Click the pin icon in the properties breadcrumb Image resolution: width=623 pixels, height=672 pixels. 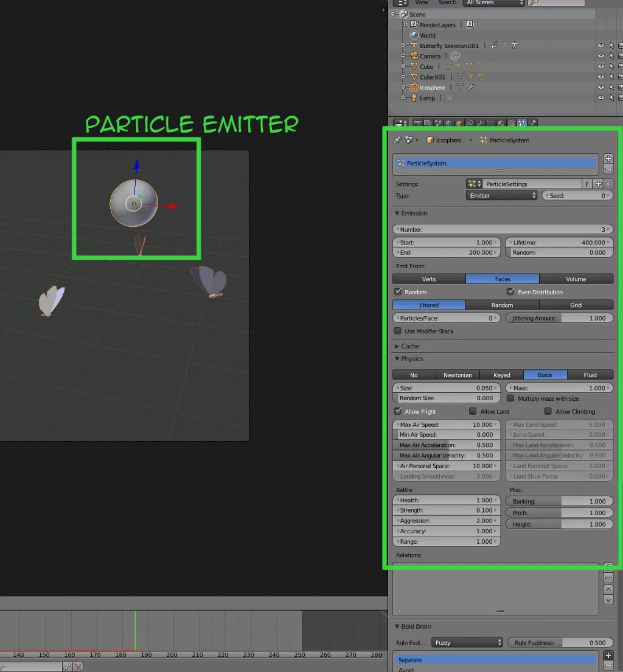(398, 140)
